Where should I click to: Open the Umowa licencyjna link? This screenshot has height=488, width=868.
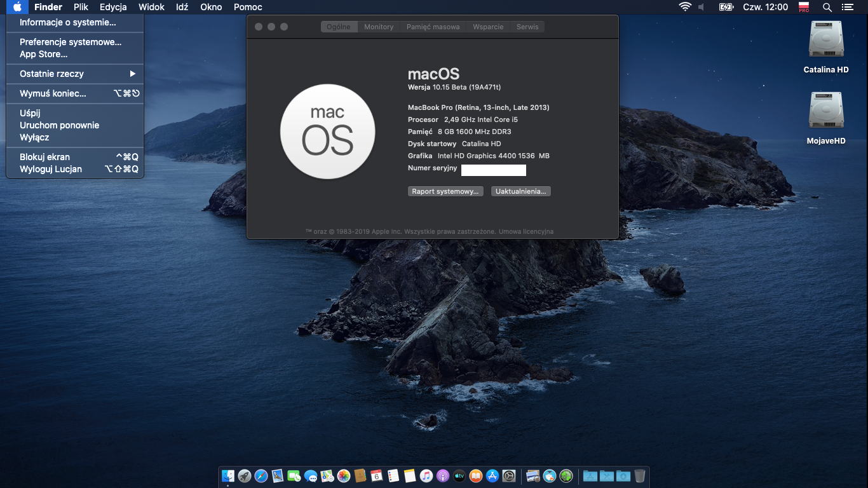526,232
